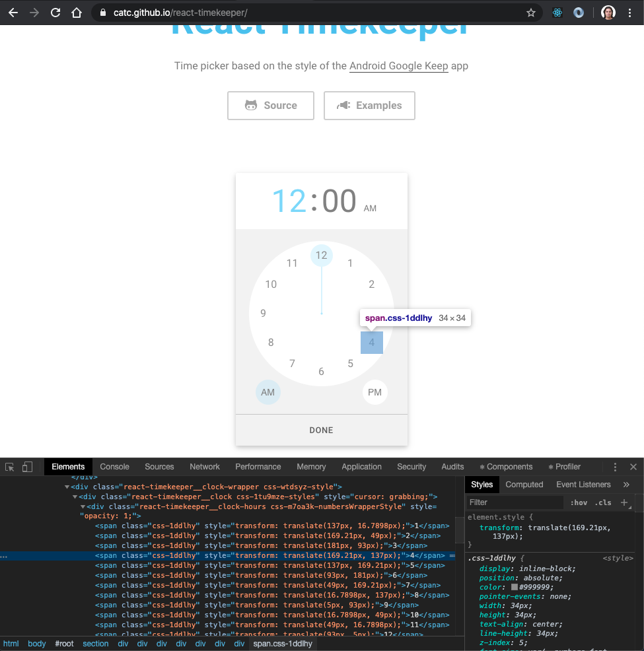Select the span element containing 10
The height and width of the screenshot is (651, 644).
[272, 615]
